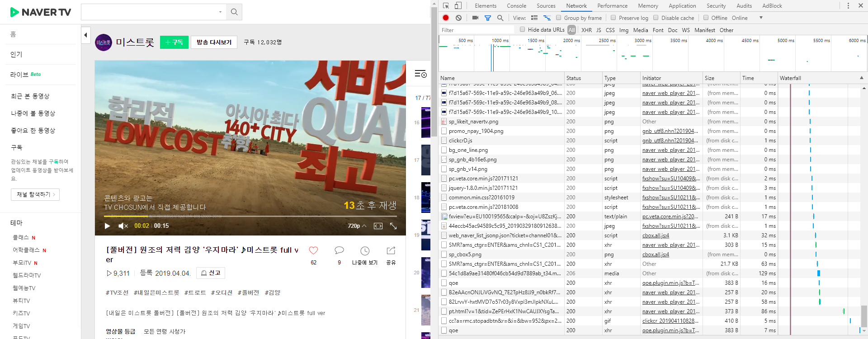This screenshot has width=868, height=339.
Task: Enable Group by frame checkbox
Action: pos(559,18)
